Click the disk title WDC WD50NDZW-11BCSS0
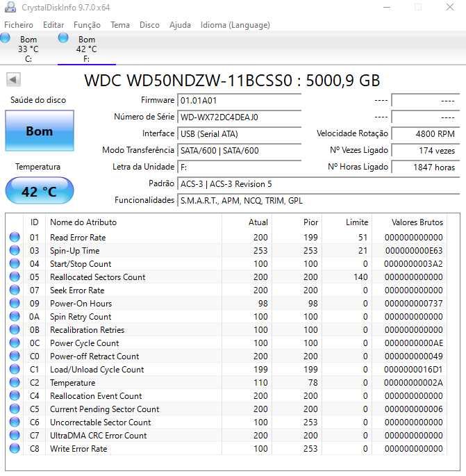The height and width of the screenshot is (476, 466). click(232, 81)
